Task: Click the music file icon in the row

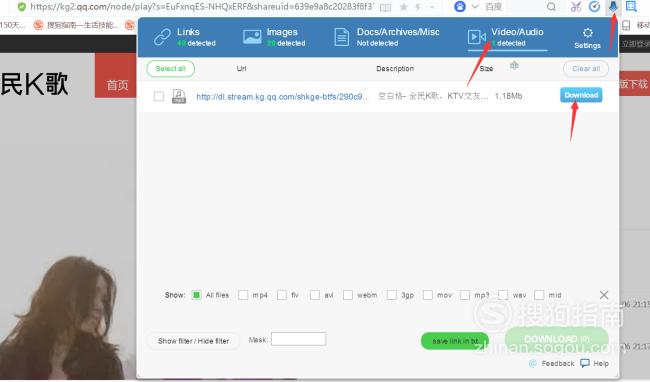Action: coord(179,96)
